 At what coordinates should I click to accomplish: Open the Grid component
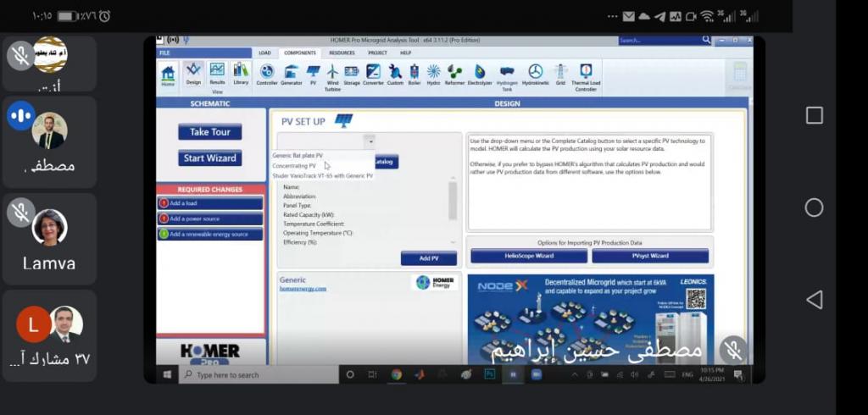[560, 74]
